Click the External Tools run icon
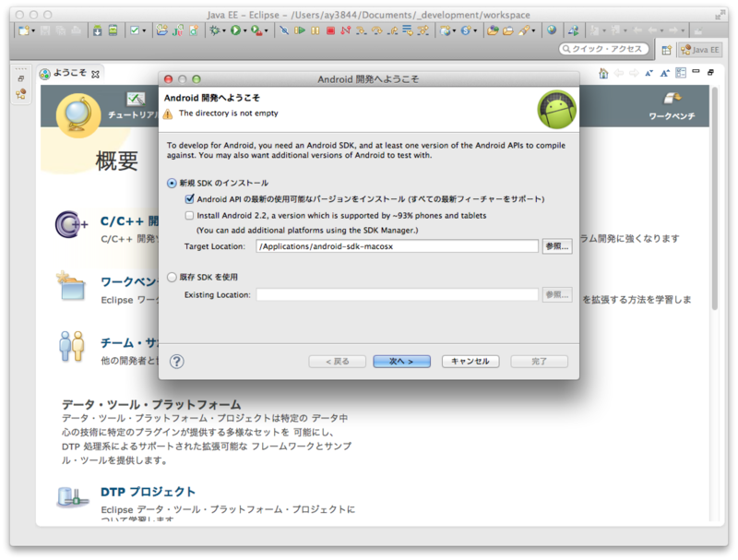The image size is (738, 560). [255, 32]
